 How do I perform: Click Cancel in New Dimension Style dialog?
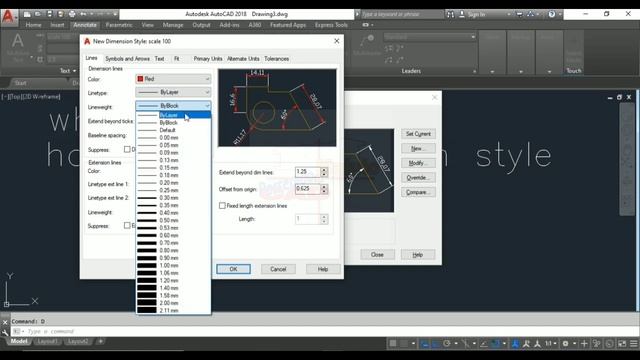(278, 269)
